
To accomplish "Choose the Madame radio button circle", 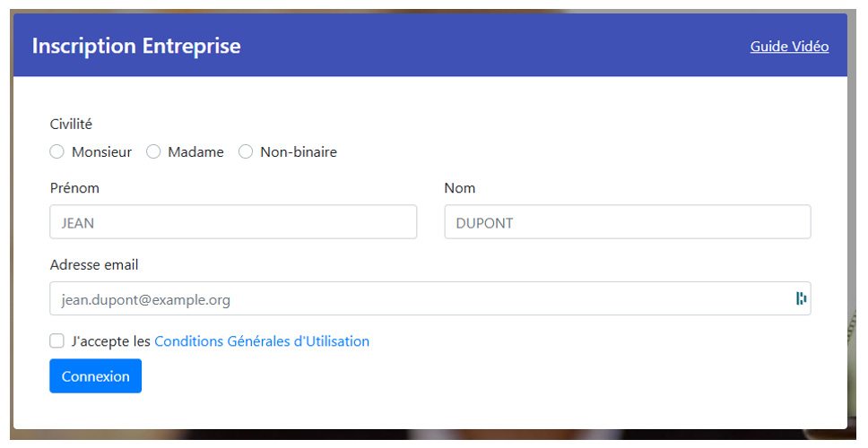I will pyautogui.click(x=153, y=152).
